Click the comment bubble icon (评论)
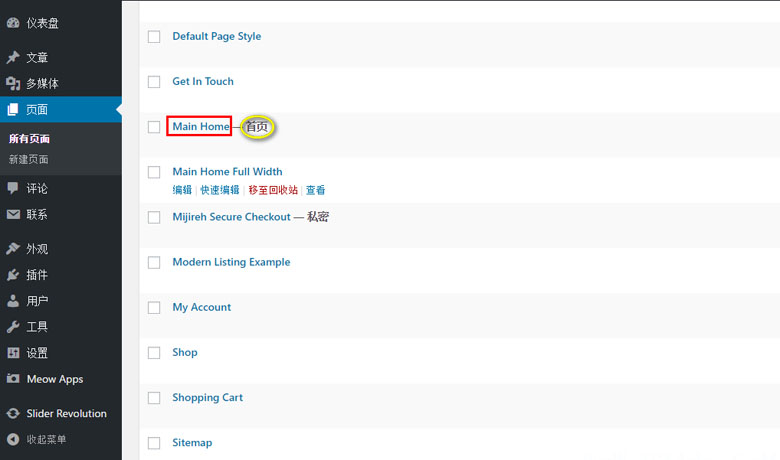 [x=13, y=188]
